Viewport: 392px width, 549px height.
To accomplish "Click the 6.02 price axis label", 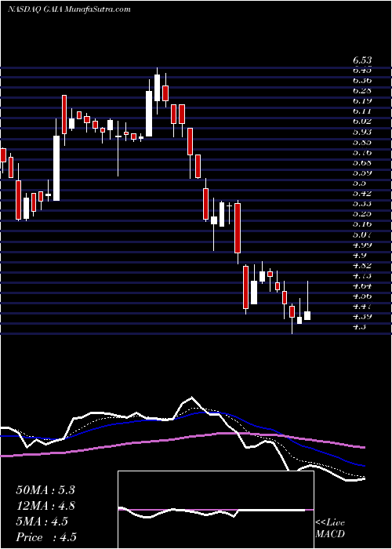I will coord(362,122).
